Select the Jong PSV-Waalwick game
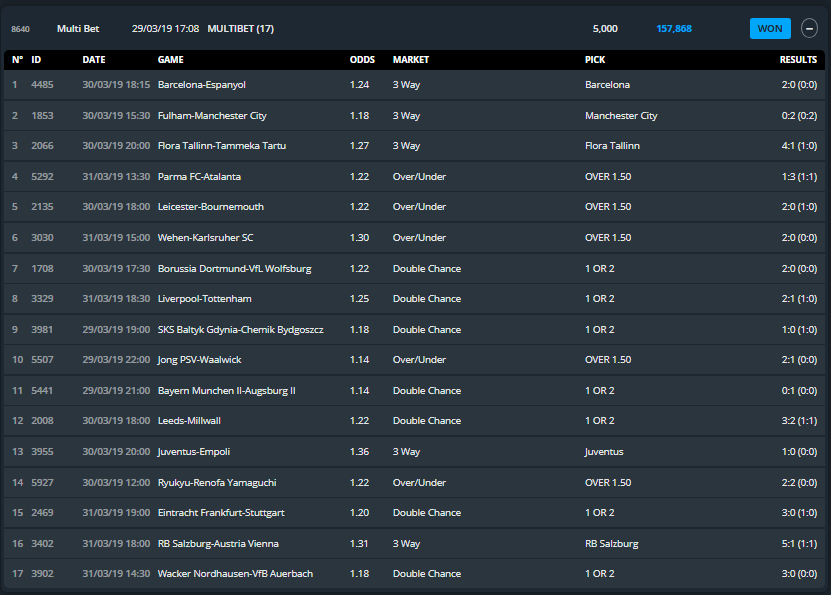 (x=199, y=360)
